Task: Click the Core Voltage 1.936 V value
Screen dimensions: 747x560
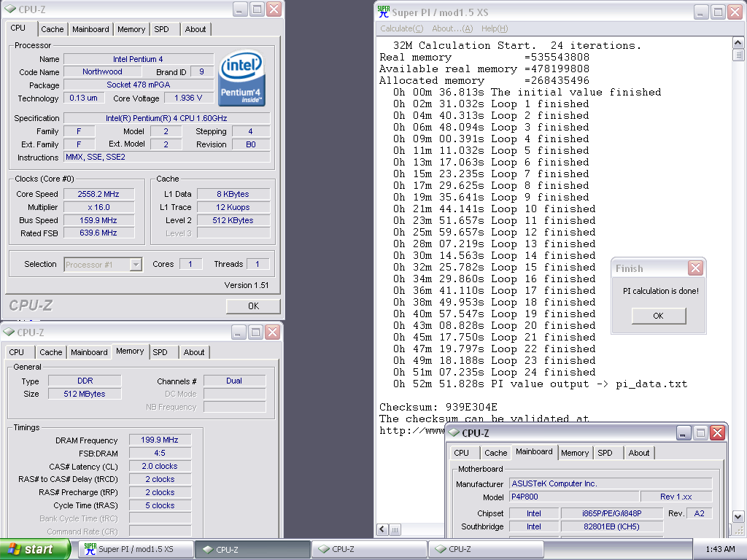Action: pyautogui.click(x=188, y=98)
